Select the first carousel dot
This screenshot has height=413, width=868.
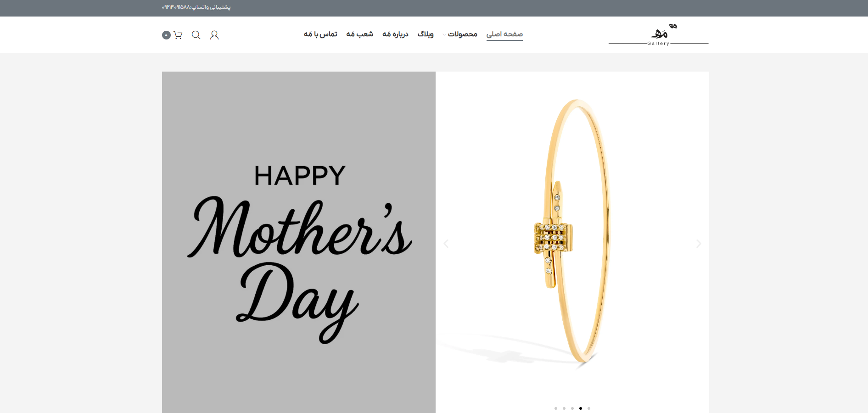click(x=556, y=408)
